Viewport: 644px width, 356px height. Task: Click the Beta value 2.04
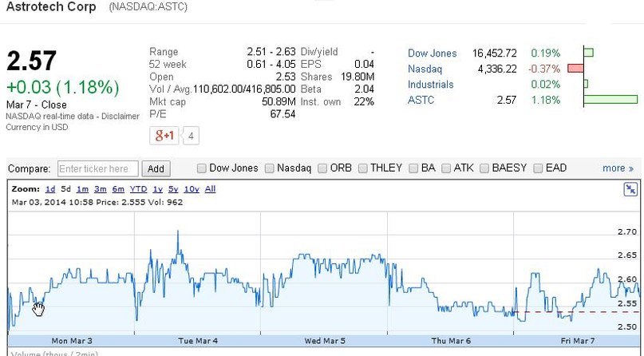365,89
